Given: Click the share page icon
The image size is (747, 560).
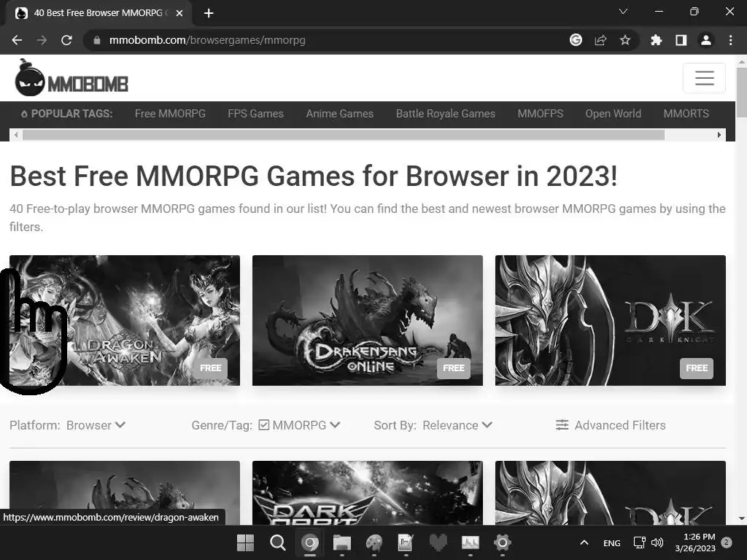Looking at the screenshot, I should (600, 41).
